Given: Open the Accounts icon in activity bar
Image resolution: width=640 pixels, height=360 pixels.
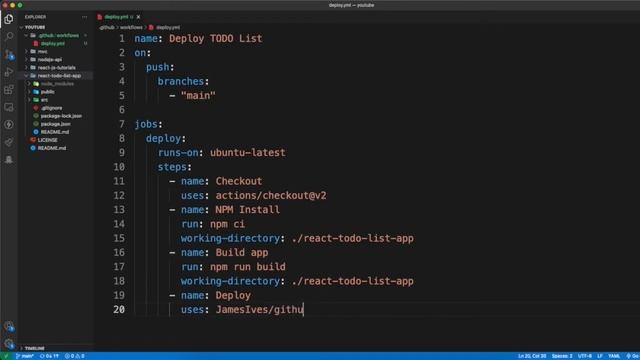Looking at the screenshot, I should [9, 326].
